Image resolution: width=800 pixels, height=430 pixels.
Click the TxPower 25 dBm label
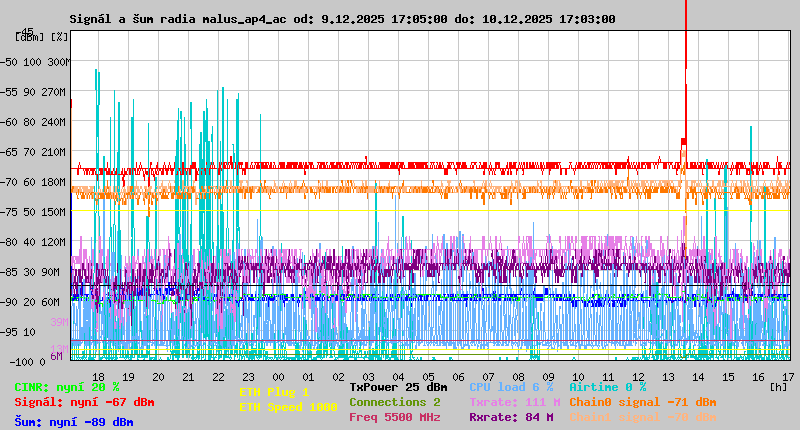coord(398,387)
